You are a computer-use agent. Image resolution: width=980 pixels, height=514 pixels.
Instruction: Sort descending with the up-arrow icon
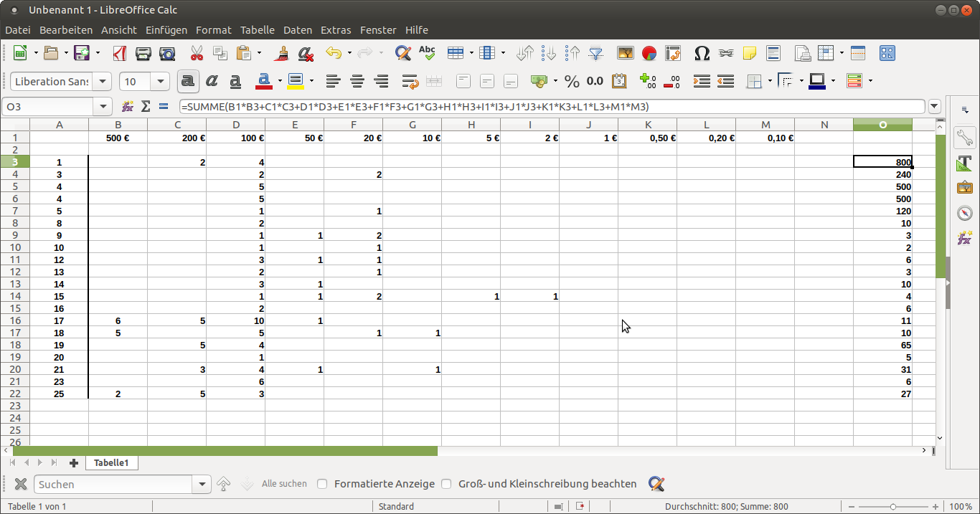pyautogui.click(x=573, y=53)
